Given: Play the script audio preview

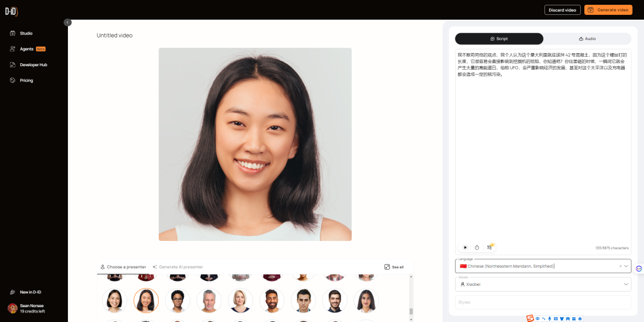Looking at the screenshot, I should click(465, 247).
